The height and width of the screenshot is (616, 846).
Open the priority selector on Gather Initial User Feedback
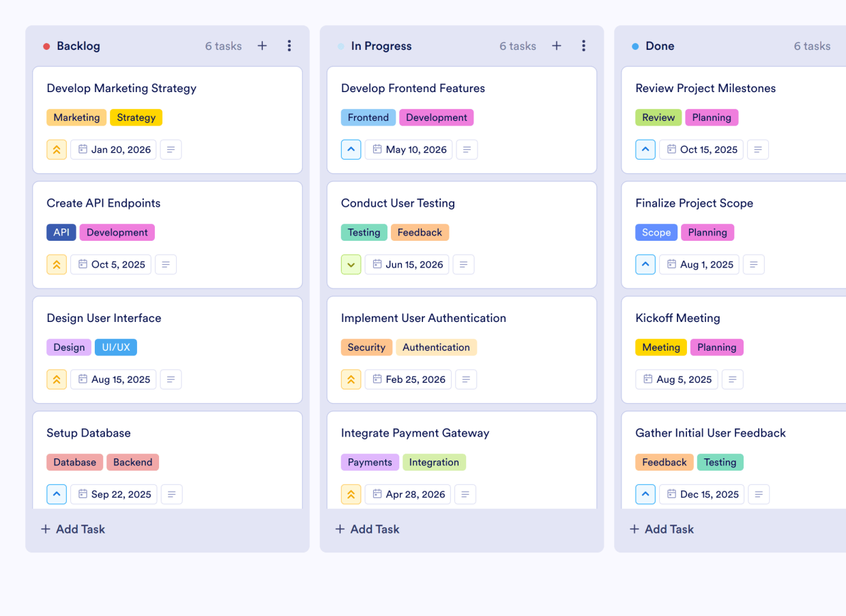point(645,494)
